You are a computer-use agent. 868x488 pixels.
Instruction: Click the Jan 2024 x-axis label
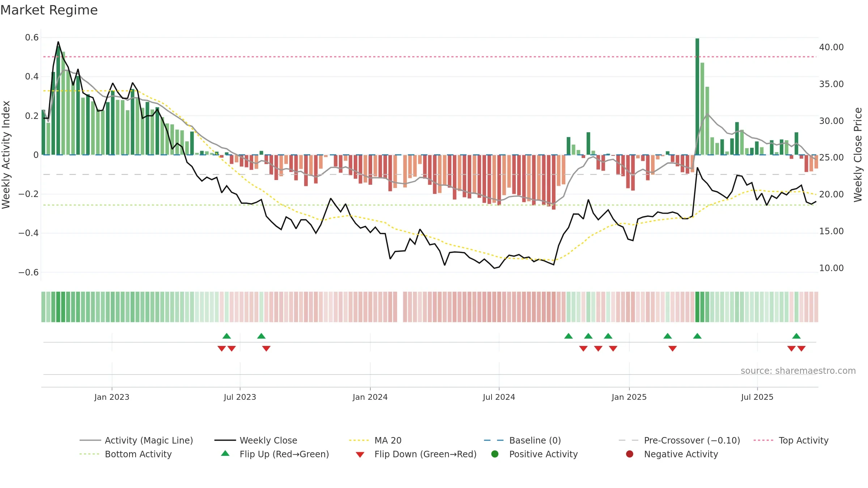point(370,397)
